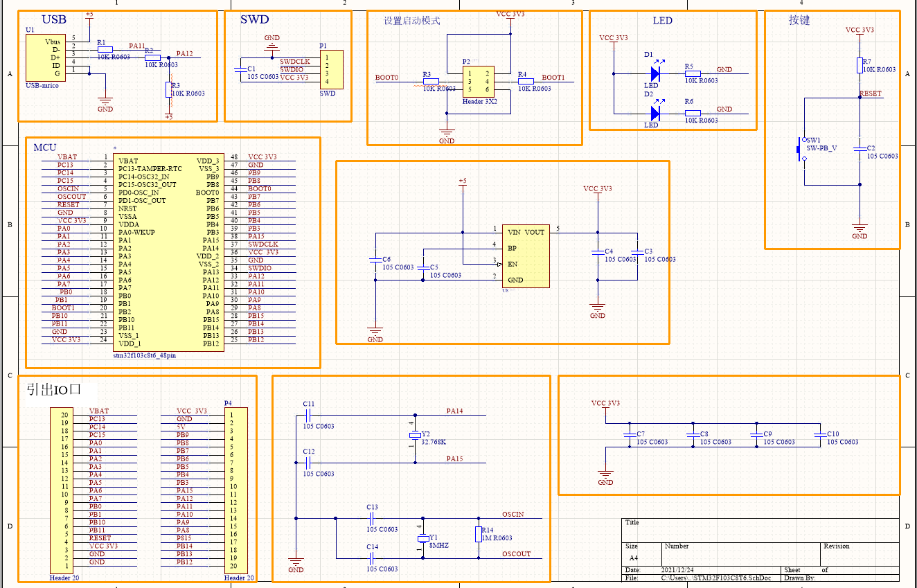Click the 2021/12/24 date in the title block
This screenshot has width=917, height=588.
(x=677, y=570)
